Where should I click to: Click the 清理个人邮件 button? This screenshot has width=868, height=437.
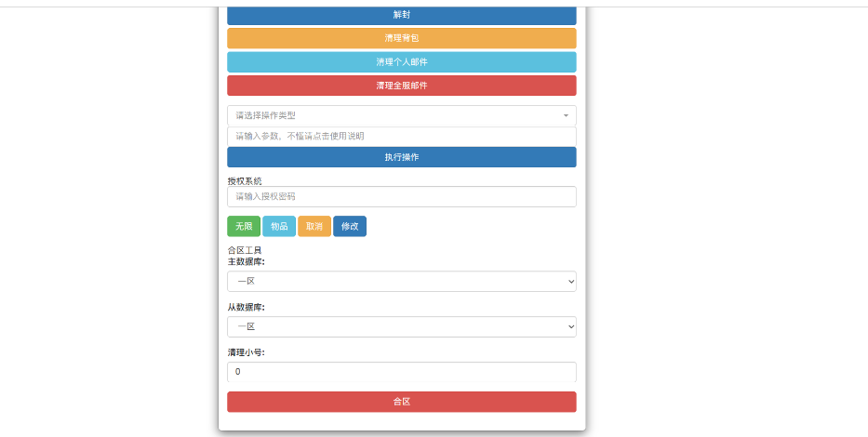[x=401, y=61]
